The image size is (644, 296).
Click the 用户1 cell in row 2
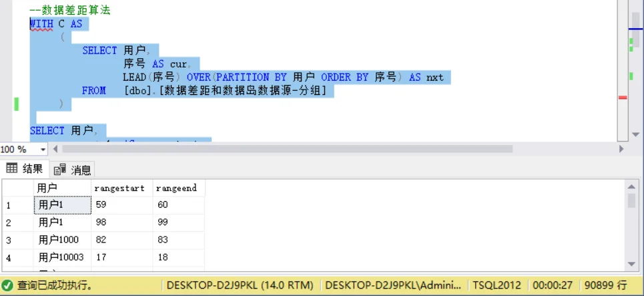pos(62,223)
